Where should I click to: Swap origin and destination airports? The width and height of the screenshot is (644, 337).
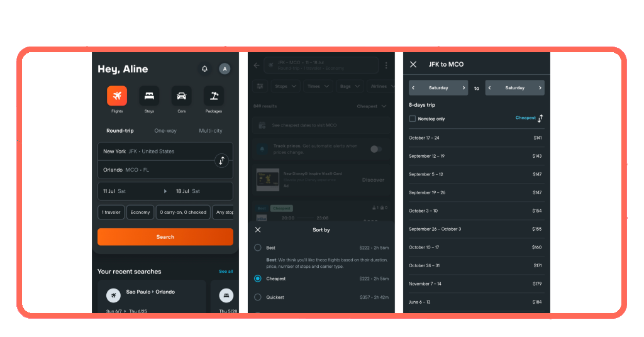point(222,160)
